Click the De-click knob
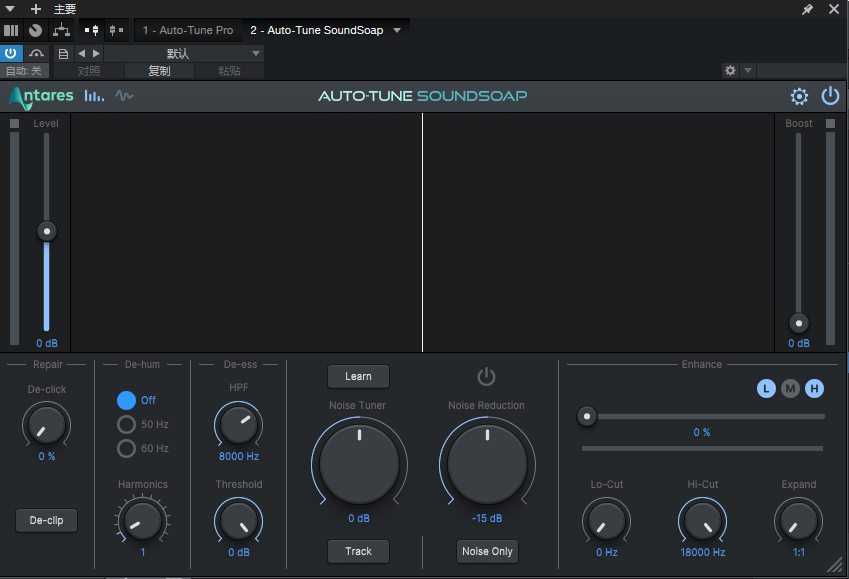This screenshot has width=849, height=579. (47, 425)
